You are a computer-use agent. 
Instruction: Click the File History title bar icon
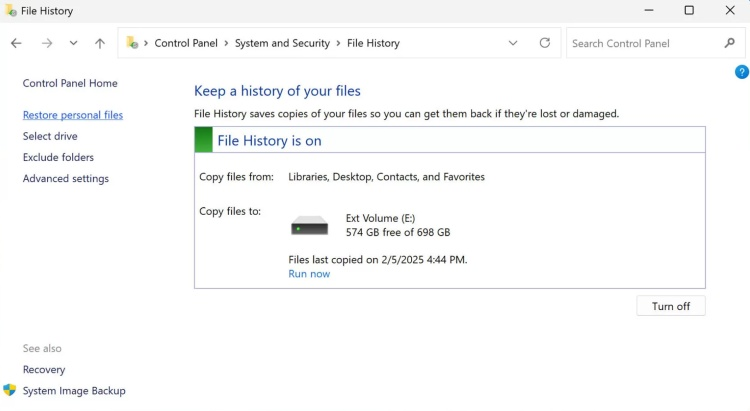[11, 10]
